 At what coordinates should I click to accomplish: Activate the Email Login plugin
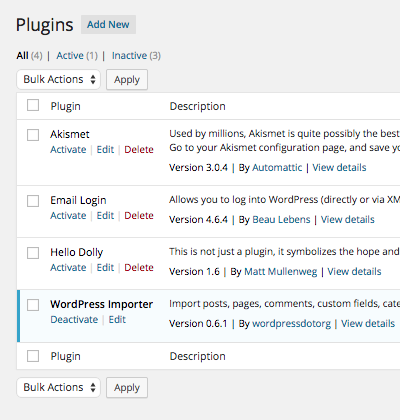pos(68,216)
